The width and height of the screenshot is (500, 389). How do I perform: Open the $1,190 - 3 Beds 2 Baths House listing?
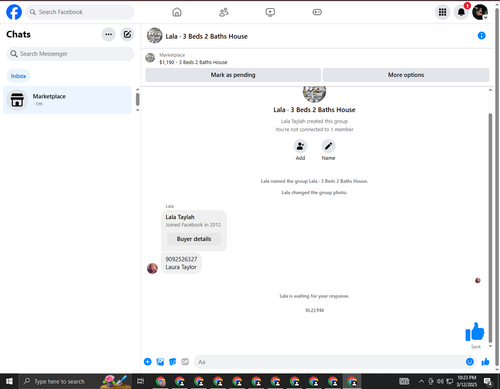(193, 62)
